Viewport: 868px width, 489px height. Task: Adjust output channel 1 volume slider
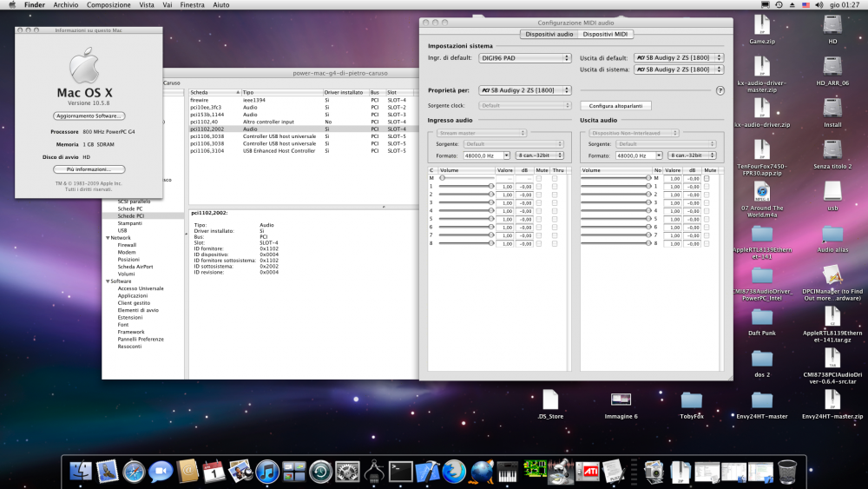(x=615, y=187)
